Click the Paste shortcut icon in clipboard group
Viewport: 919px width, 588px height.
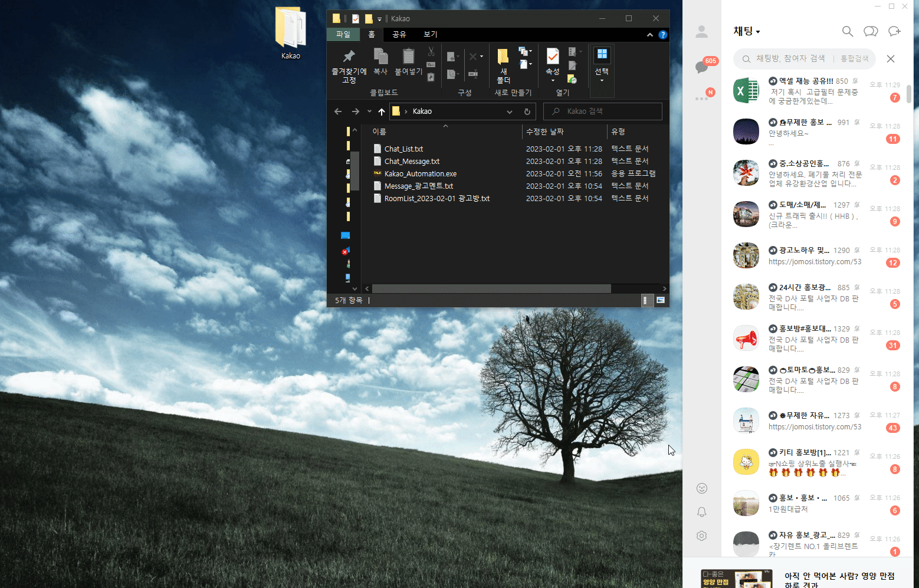[431, 77]
